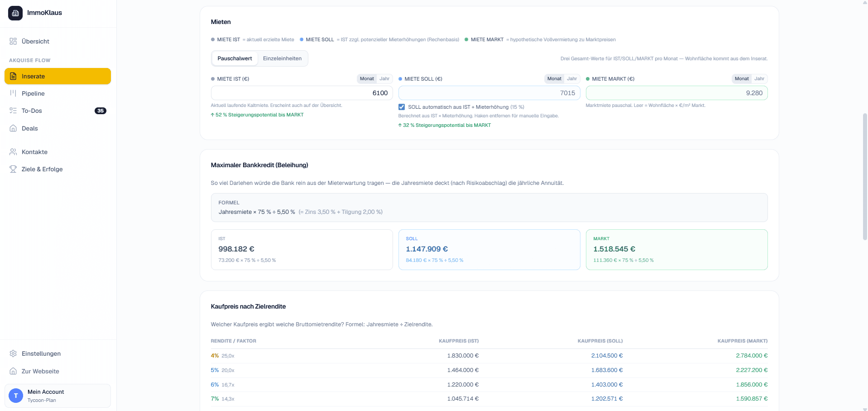Switch to the Einzeleinheiten tab
The height and width of the screenshot is (411, 868).
coord(282,58)
